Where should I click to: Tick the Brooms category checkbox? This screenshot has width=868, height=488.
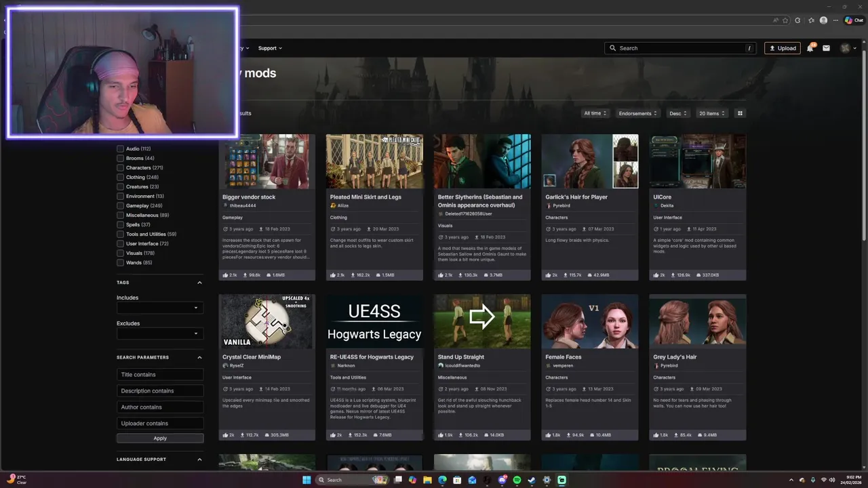pyautogui.click(x=120, y=158)
